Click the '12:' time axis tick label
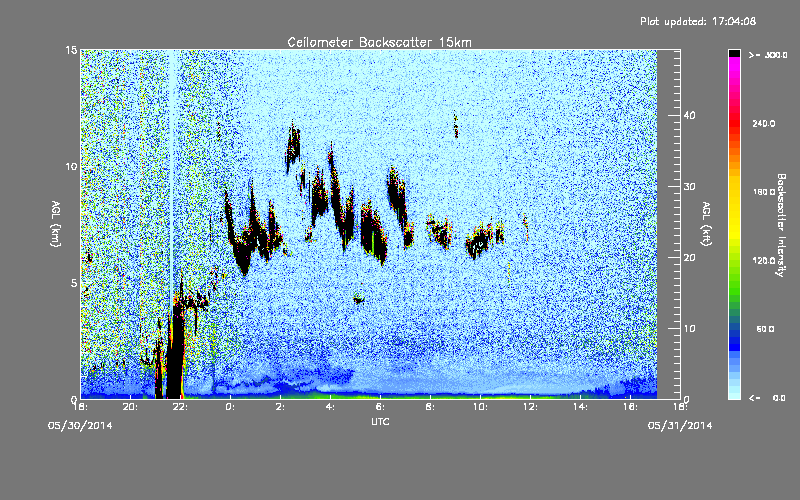The image size is (800, 500). click(x=530, y=407)
